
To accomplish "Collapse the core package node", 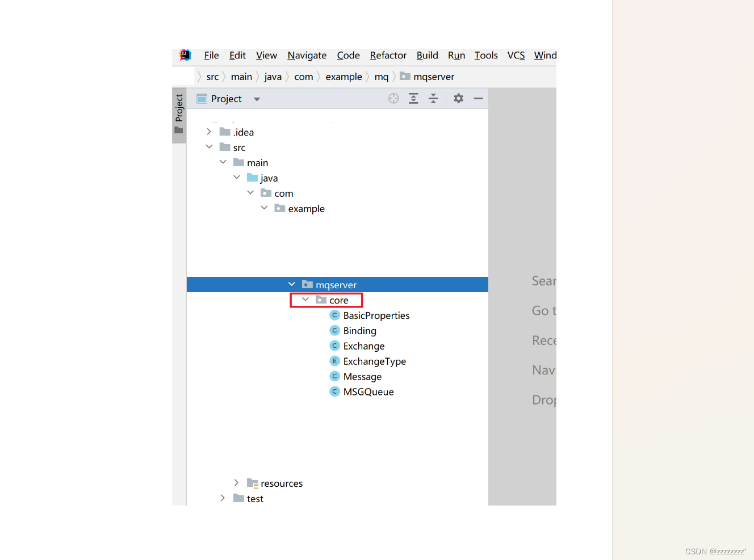I will tap(305, 300).
